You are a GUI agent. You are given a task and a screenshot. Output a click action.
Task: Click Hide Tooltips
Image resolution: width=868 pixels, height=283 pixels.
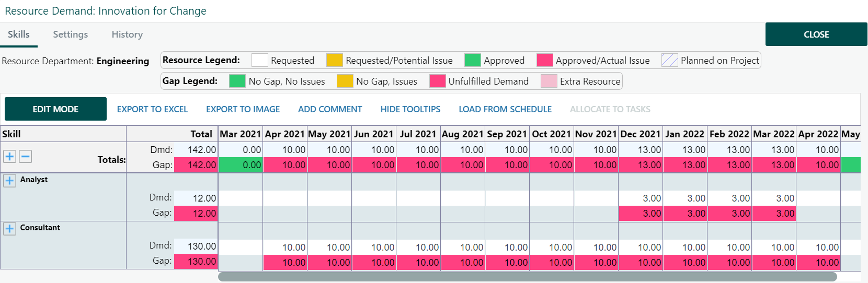click(x=410, y=109)
